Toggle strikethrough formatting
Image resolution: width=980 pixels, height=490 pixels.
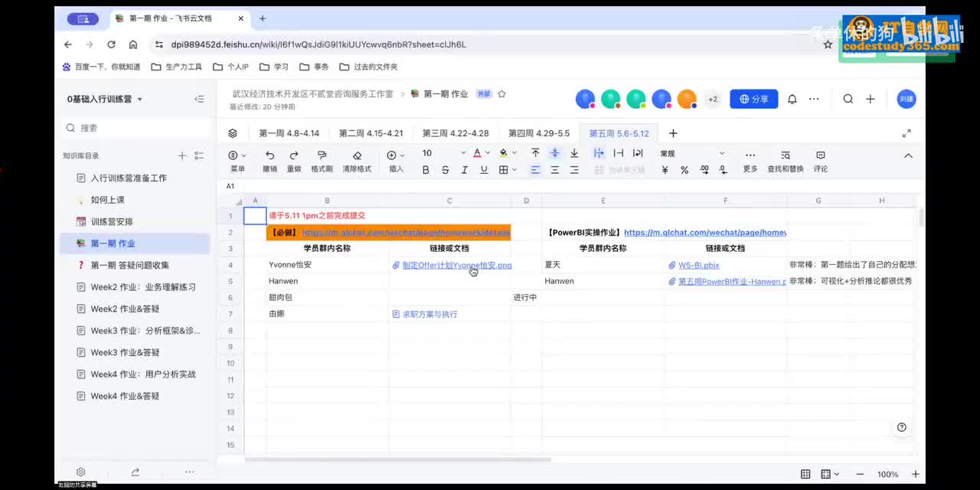click(446, 170)
